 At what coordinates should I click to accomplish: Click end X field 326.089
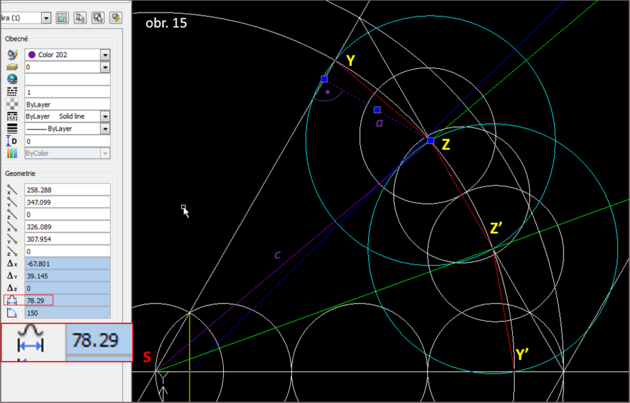point(68,227)
